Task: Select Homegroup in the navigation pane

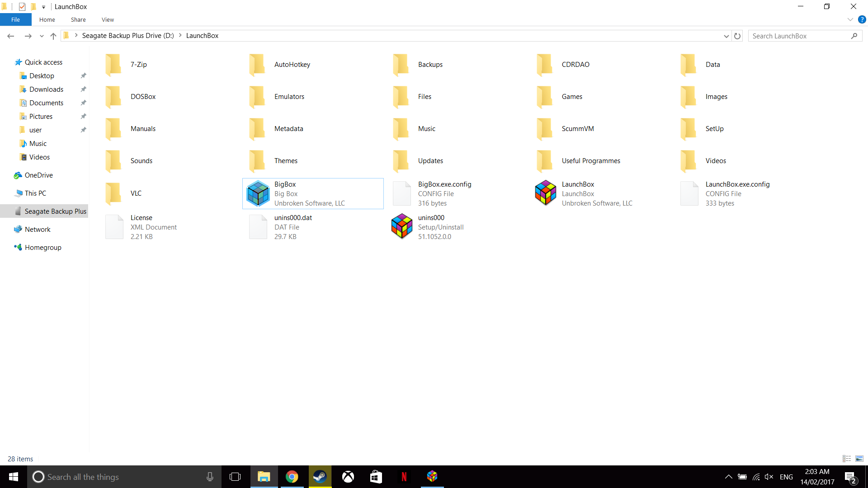Action: point(43,248)
